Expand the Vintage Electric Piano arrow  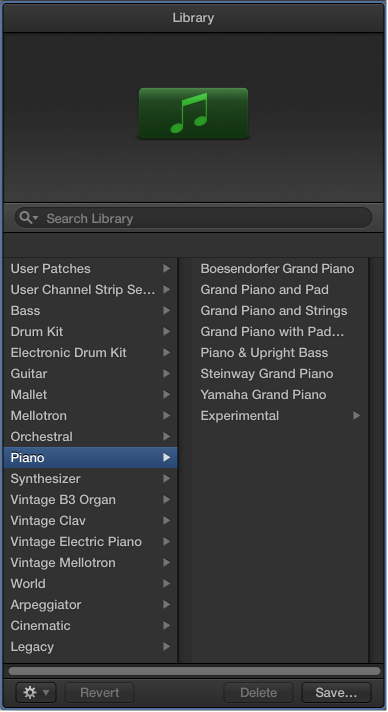167,541
